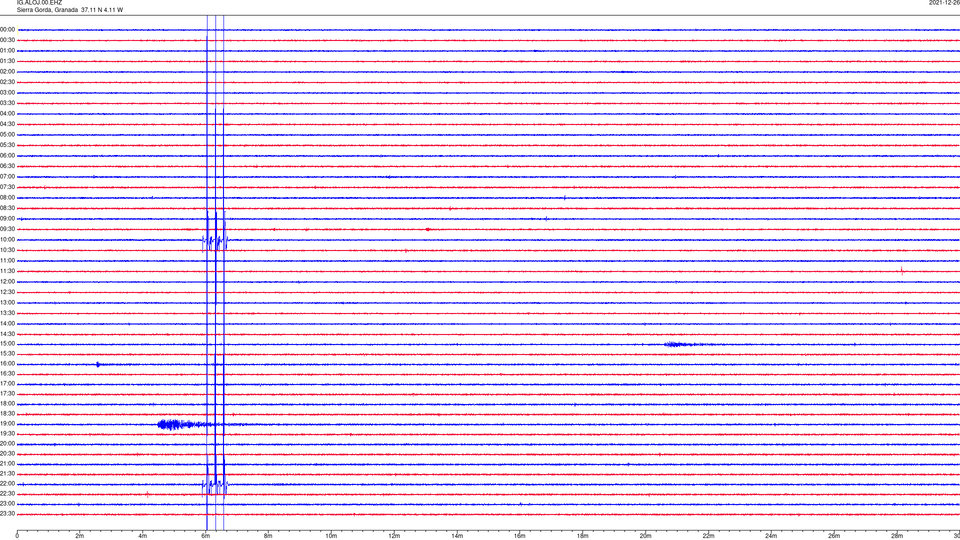960x540 pixels.
Task: Click the 22m label on the minute axis
Action: (708, 536)
